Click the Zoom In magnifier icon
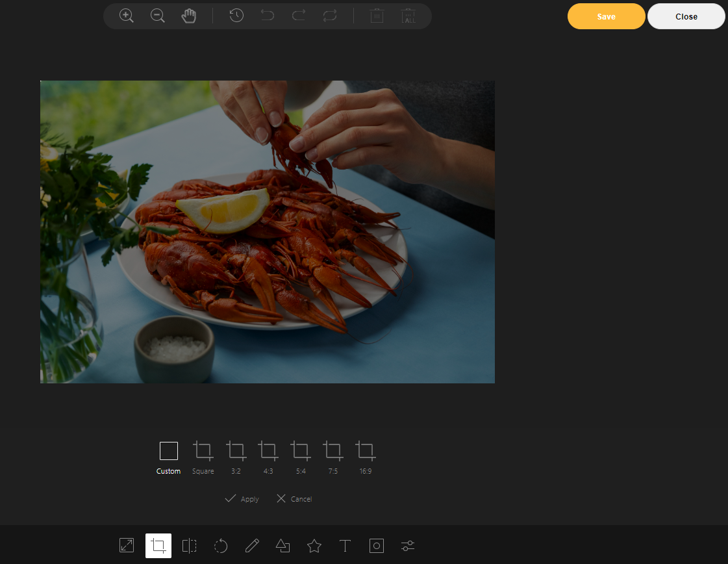The image size is (728, 564). click(x=126, y=16)
